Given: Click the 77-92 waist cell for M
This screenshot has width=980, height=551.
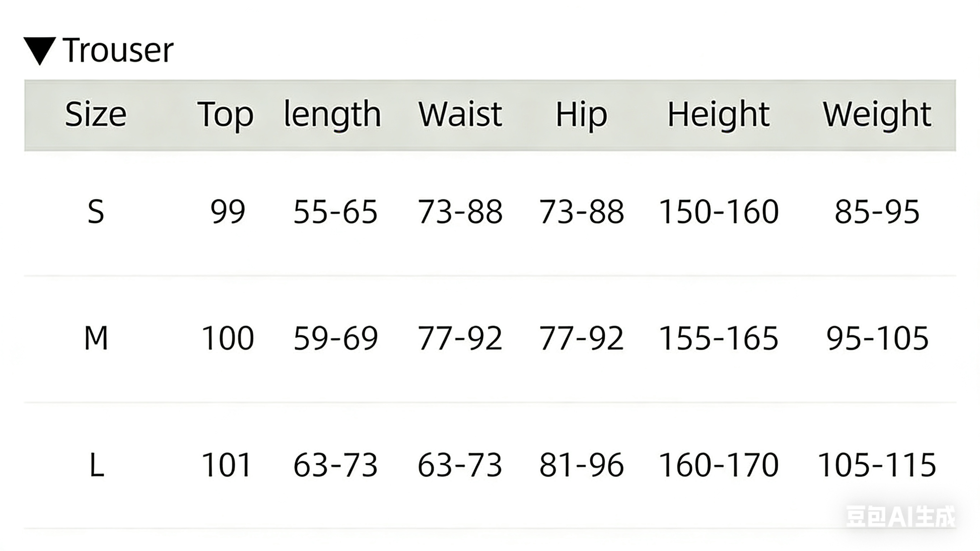Looking at the screenshot, I should point(460,338).
